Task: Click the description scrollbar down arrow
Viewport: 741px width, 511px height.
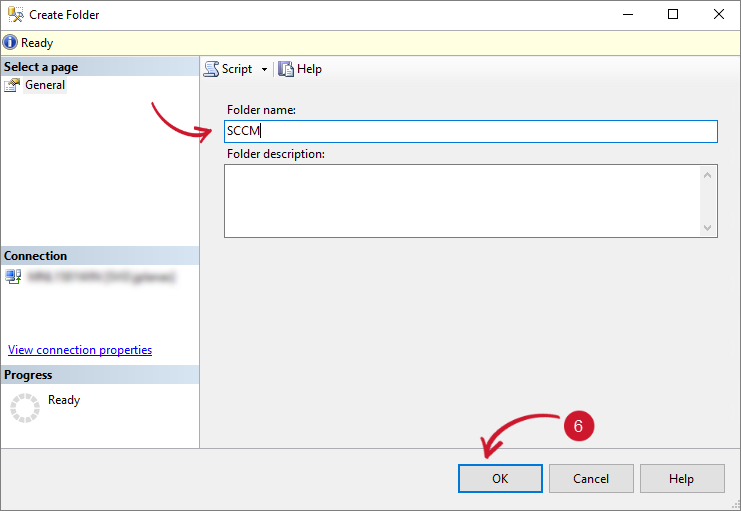Action: [707, 227]
